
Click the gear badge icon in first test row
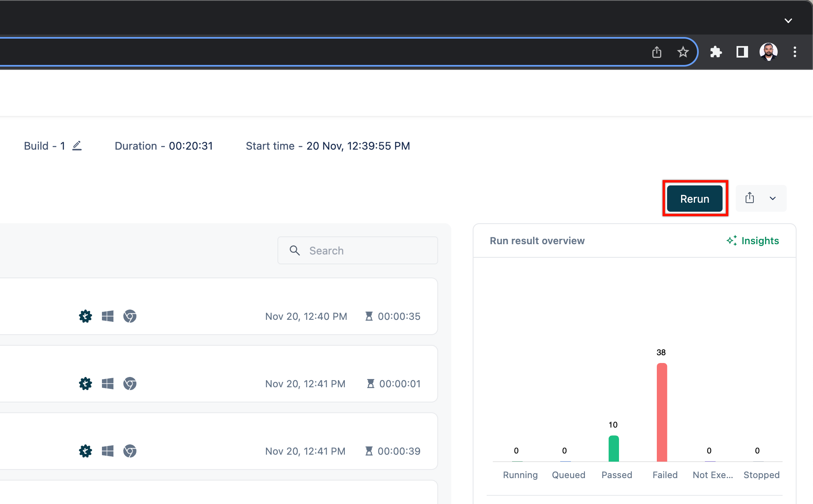[x=85, y=316]
